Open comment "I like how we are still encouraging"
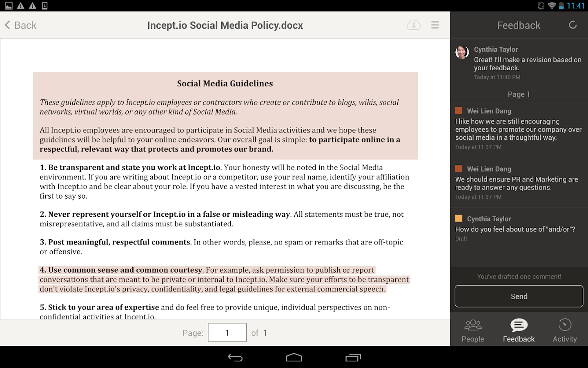Viewport: 588px width, 368px height. point(519,129)
